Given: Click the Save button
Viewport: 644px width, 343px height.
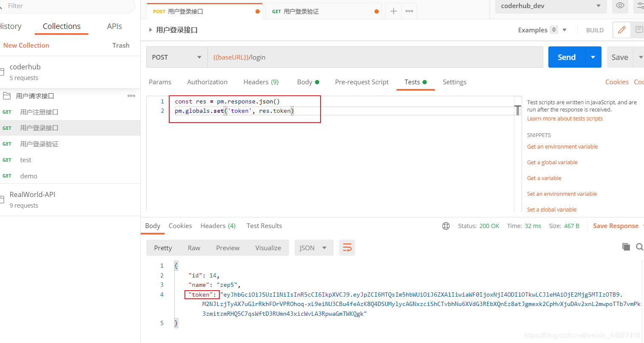Looking at the screenshot, I should tap(620, 57).
